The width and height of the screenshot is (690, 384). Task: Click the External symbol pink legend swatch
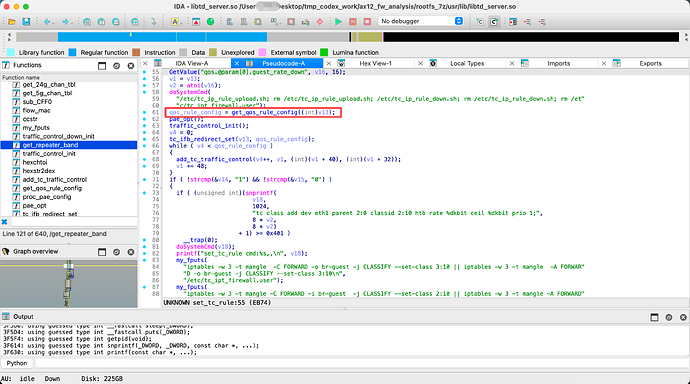[263, 52]
